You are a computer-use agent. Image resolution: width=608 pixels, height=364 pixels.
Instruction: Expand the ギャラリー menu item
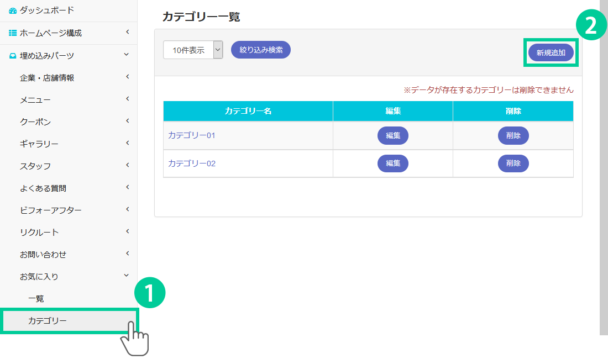(x=39, y=144)
